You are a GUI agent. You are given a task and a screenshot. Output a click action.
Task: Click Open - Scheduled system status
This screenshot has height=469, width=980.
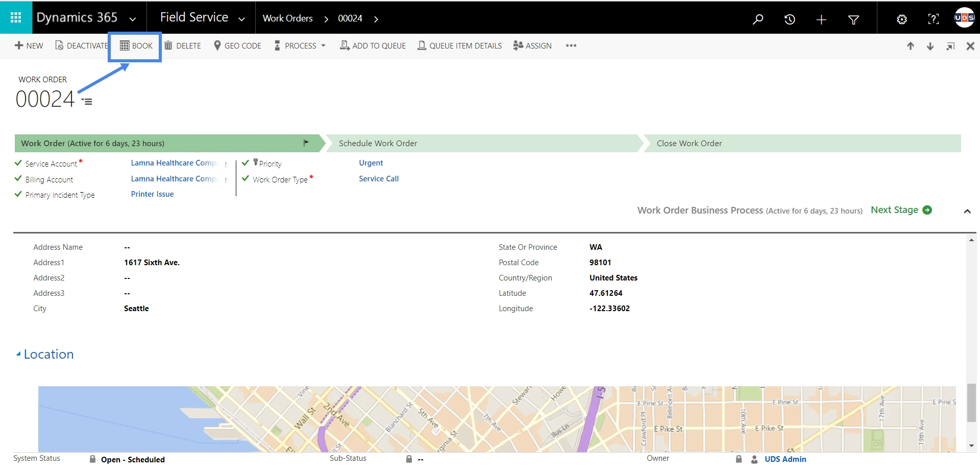click(133, 459)
